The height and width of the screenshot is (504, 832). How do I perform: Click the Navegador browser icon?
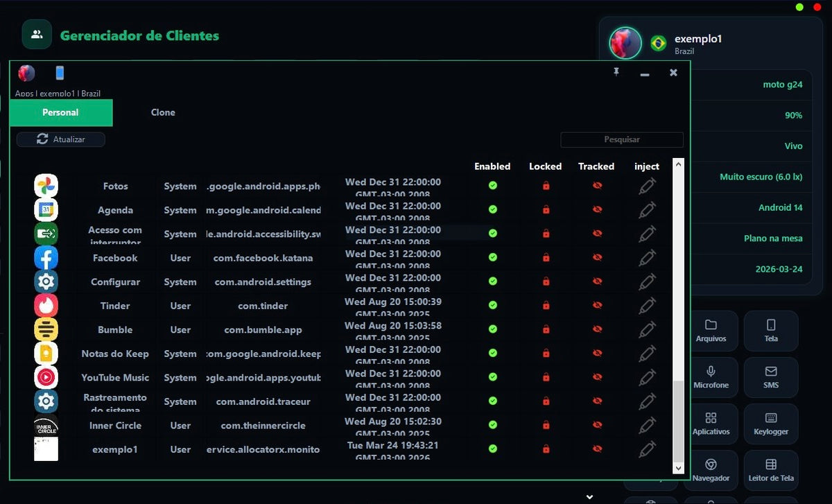[x=711, y=470]
